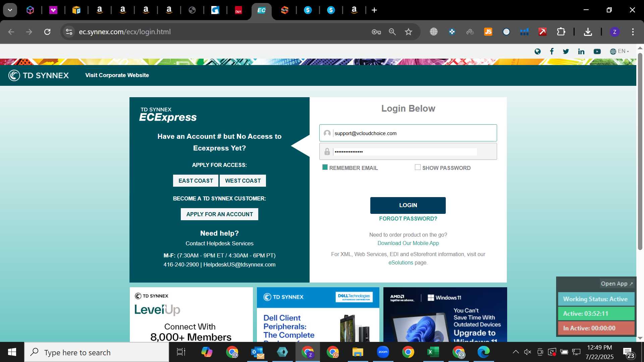644x362 pixels.
Task: Open Task View on taskbar
Action: tap(181, 352)
